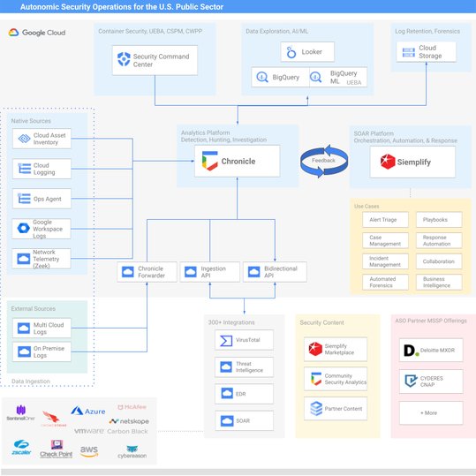Click the 'External Sources' heading
Screen dimensions: 476x476
pos(34,308)
